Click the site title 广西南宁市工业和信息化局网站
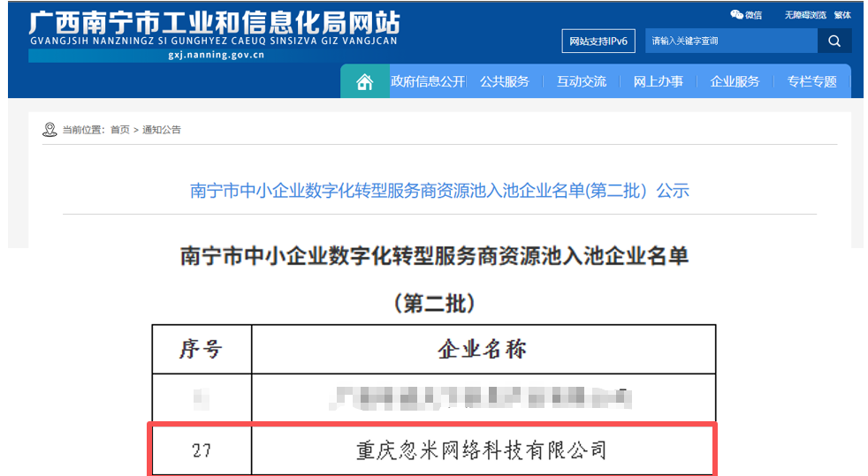The image size is (868, 476). click(214, 23)
